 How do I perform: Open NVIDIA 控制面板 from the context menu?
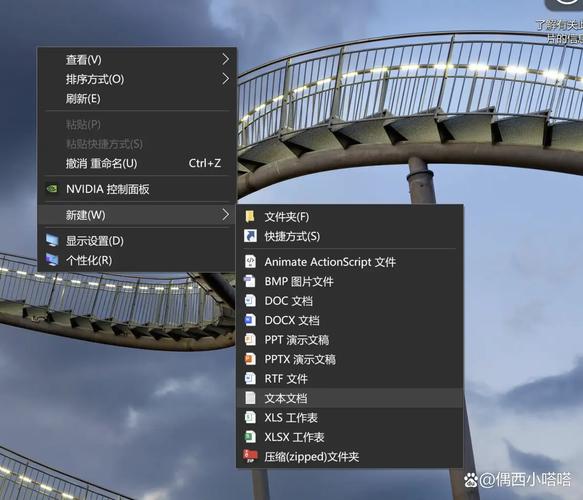(137, 189)
